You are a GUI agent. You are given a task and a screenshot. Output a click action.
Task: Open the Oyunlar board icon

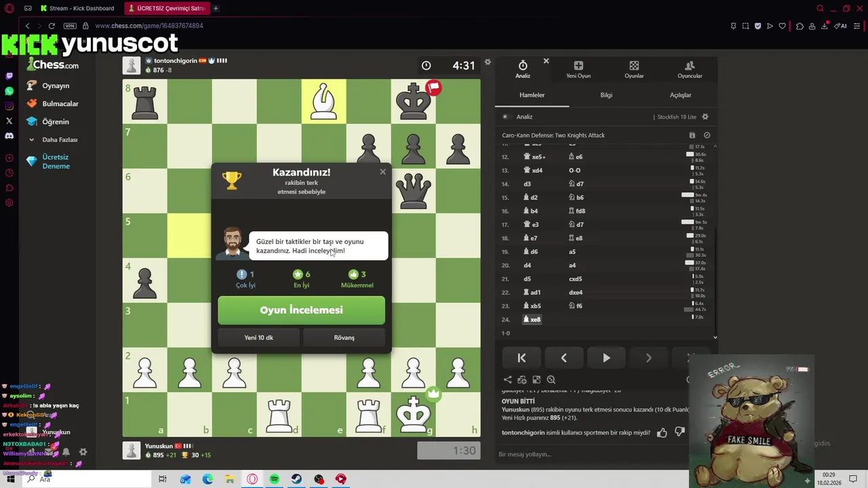coord(634,66)
